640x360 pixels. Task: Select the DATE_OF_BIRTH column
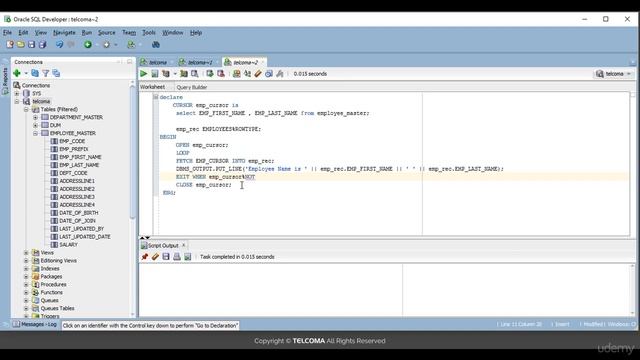[78, 213]
